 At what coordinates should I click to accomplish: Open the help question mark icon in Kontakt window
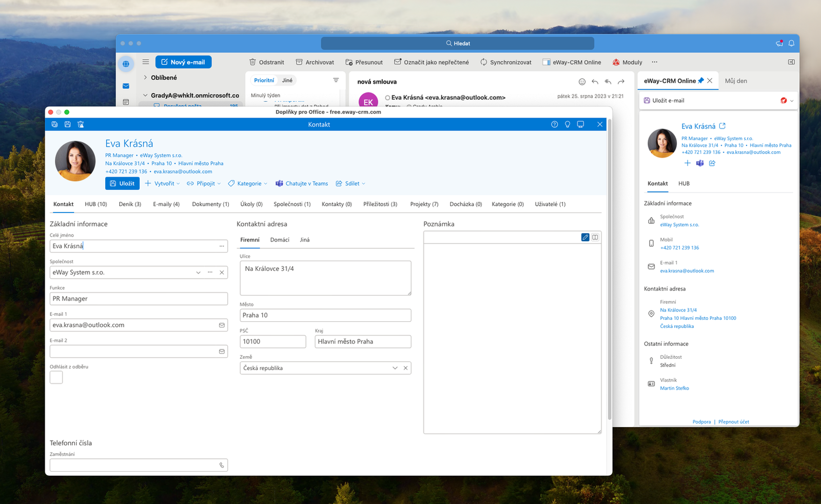pos(554,124)
